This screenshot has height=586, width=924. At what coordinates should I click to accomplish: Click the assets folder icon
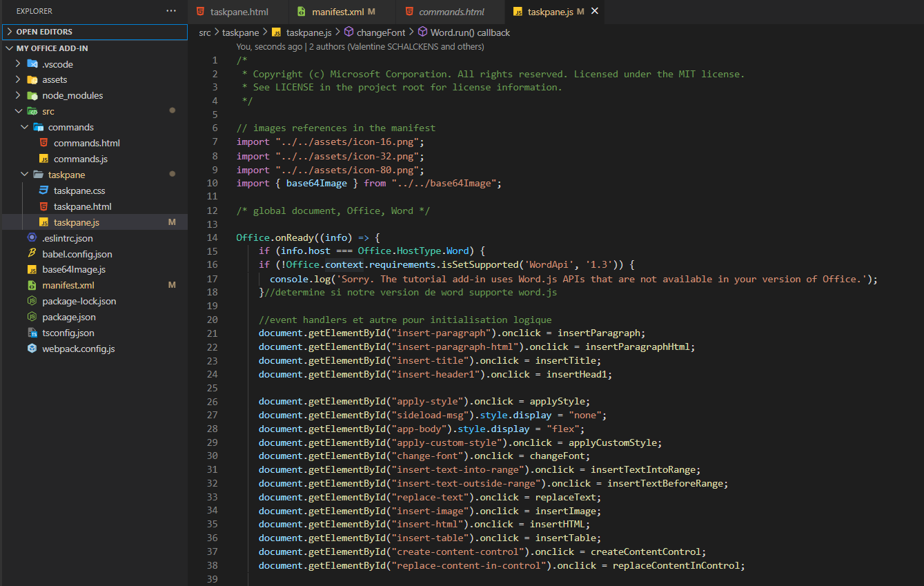pos(32,80)
